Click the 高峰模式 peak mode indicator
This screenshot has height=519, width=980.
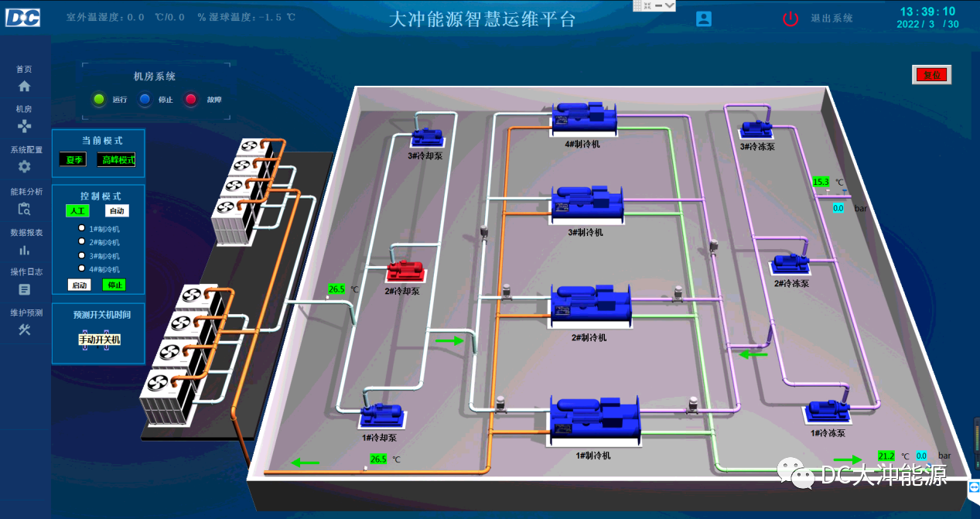[x=117, y=160]
